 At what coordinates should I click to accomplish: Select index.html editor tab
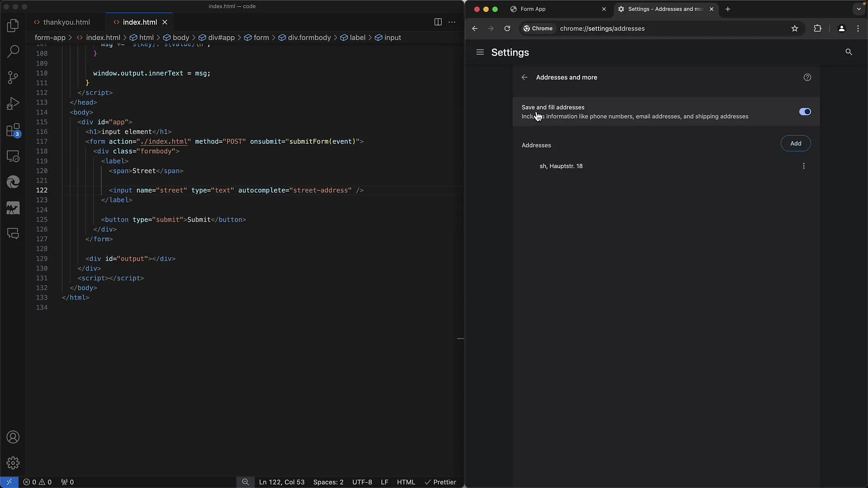140,22
